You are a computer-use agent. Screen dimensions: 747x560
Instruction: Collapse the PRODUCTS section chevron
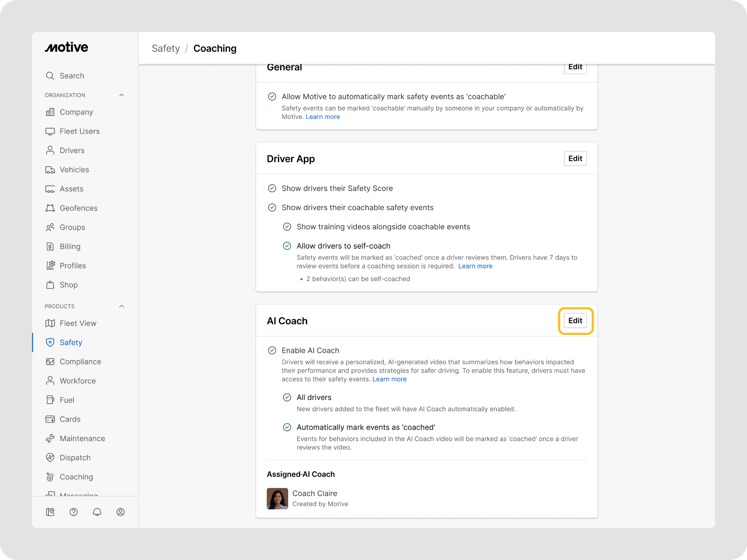coord(122,306)
